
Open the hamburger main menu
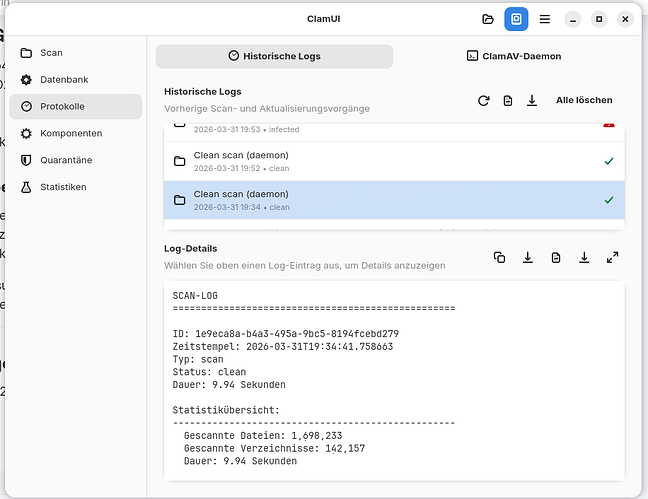[x=544, y=19]
